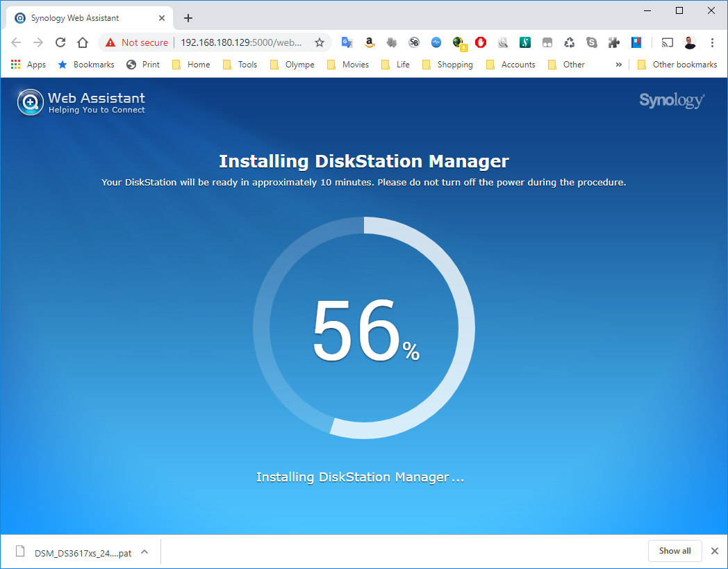Open the blue pulse monitor extension
The width and height of the screenshot is (728, 569).
coord(436,43)
